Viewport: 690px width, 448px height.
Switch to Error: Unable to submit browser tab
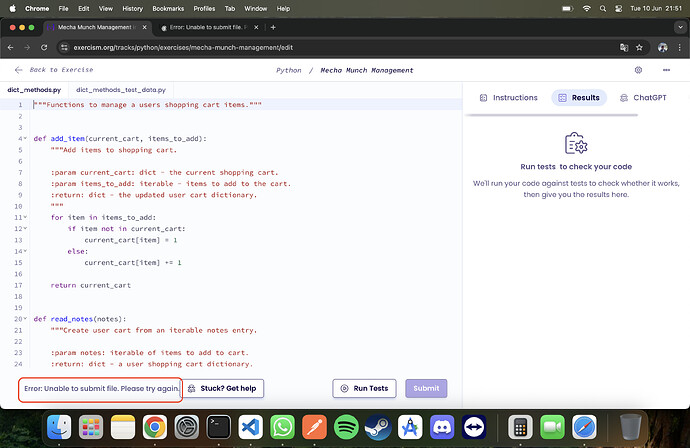pos(207,27)
